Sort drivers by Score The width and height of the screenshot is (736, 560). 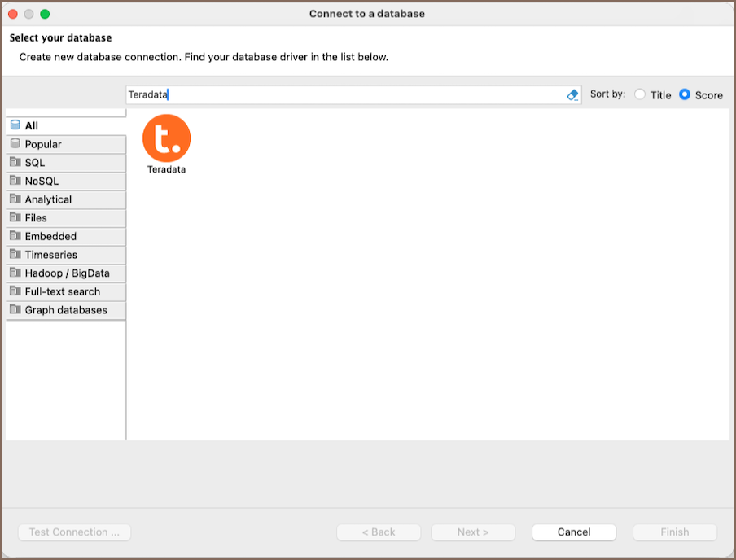(x=685, y=95)
